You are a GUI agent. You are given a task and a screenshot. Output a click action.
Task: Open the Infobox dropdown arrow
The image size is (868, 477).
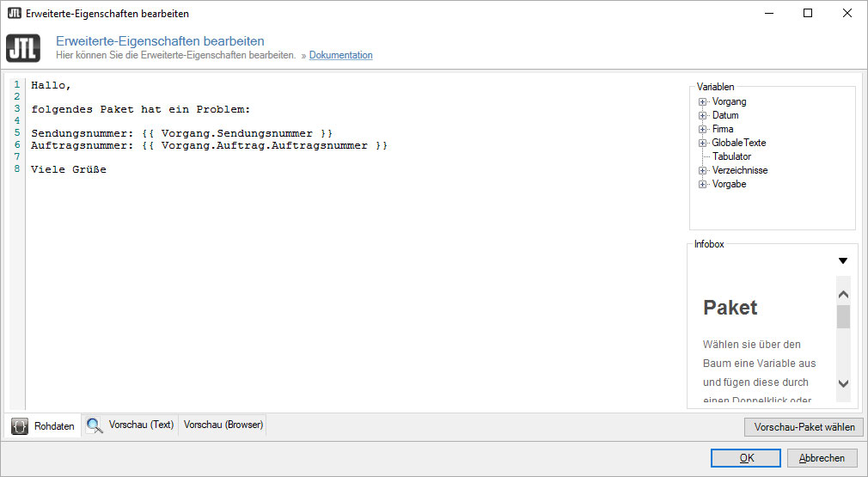pos(842,260)
